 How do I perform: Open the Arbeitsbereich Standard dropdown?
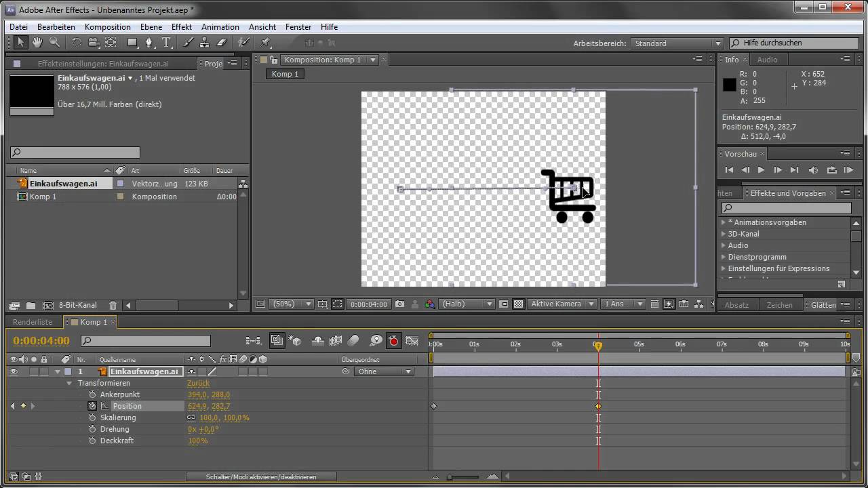pyautogui.click(x=677, y=43)
